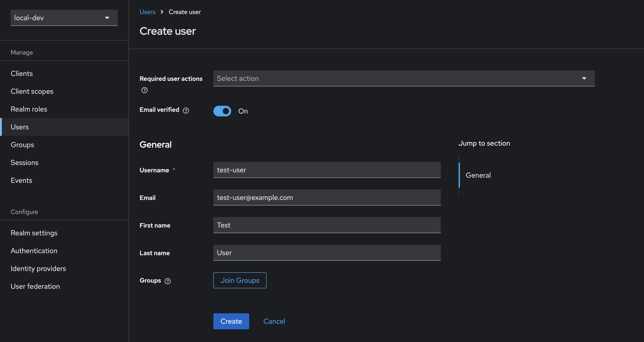The image size is (644, 342).
Task: Click inside the Username field
Action: (327, 170)
